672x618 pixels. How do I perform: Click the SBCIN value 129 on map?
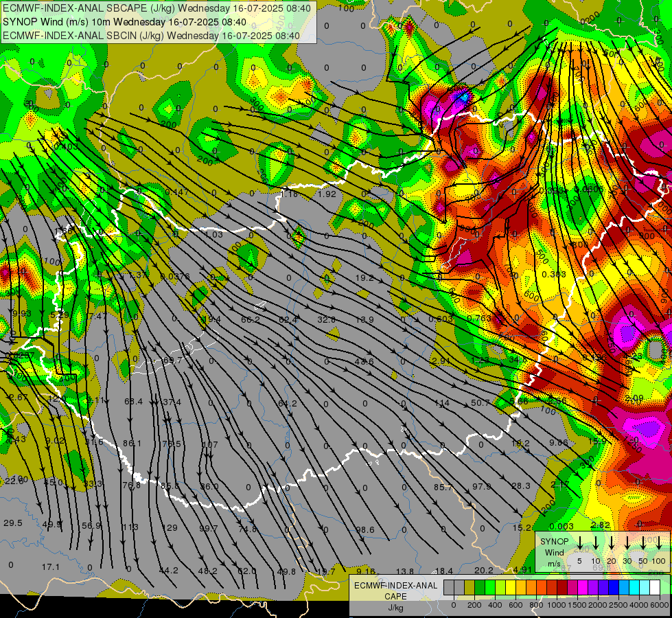pyautogui.click(x=170, y=527)
